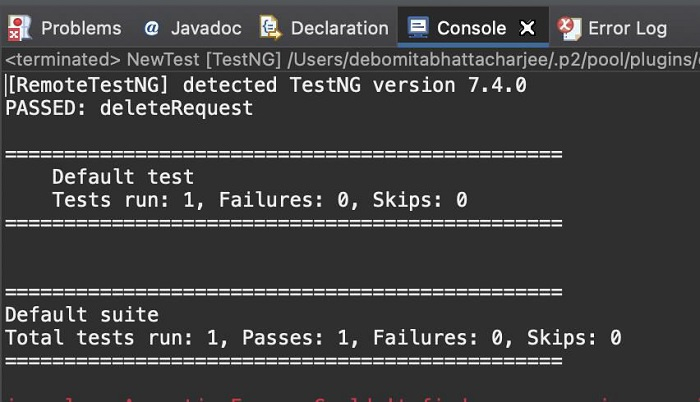Click the Default test line
Screen dimensions: 700x402
click(122, 177)
